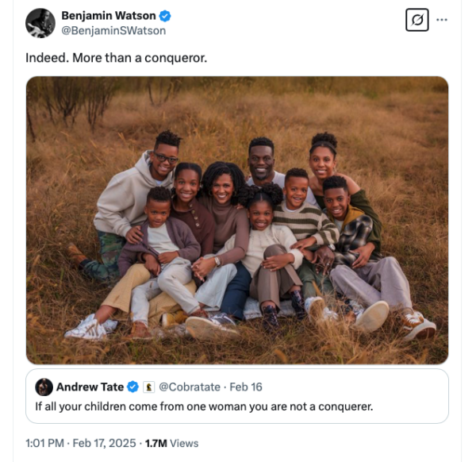This screenshot has height=462, width=476.
Task: Click the blue verified badge beside Benjamin Watson
Action: (x=165, y=16)
